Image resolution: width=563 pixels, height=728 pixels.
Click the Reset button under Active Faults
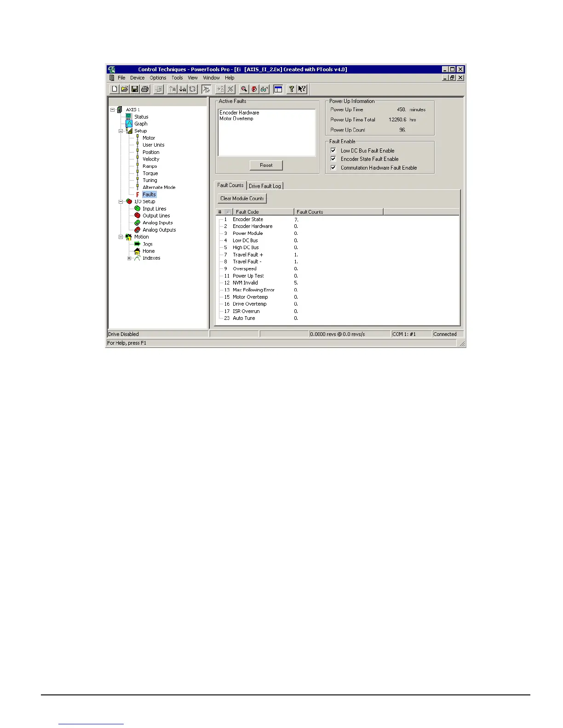point(266,165)
